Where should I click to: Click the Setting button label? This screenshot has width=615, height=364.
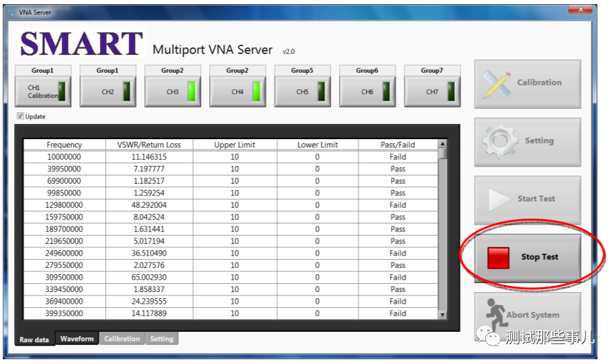(539, 141)
